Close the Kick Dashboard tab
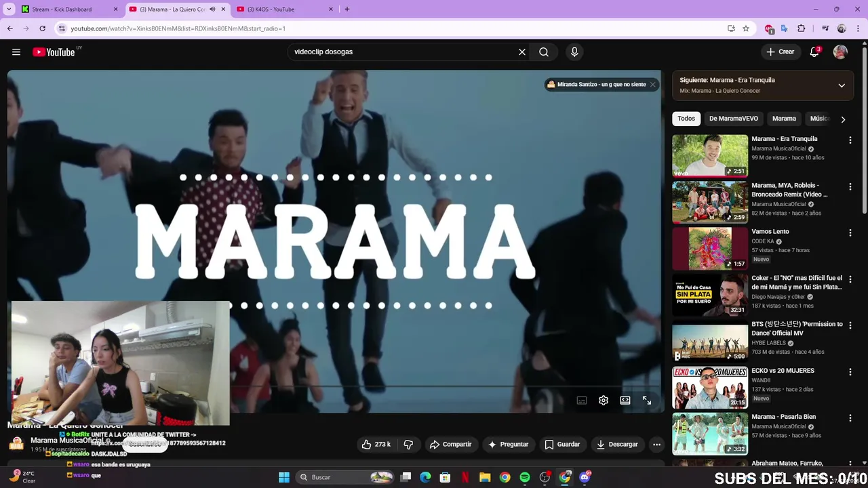This screenshot has height=488, width=868. [115, 9]
